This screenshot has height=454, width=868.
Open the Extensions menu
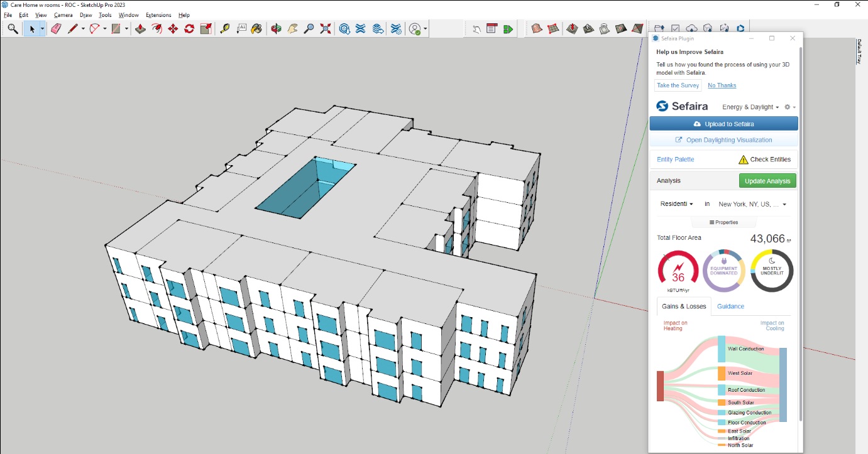point(158,15)
